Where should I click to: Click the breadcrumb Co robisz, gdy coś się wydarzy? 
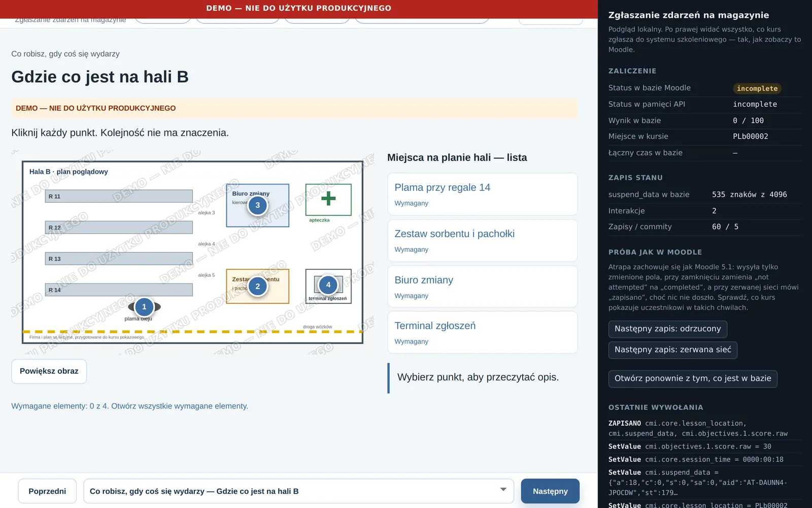point(65,54)
